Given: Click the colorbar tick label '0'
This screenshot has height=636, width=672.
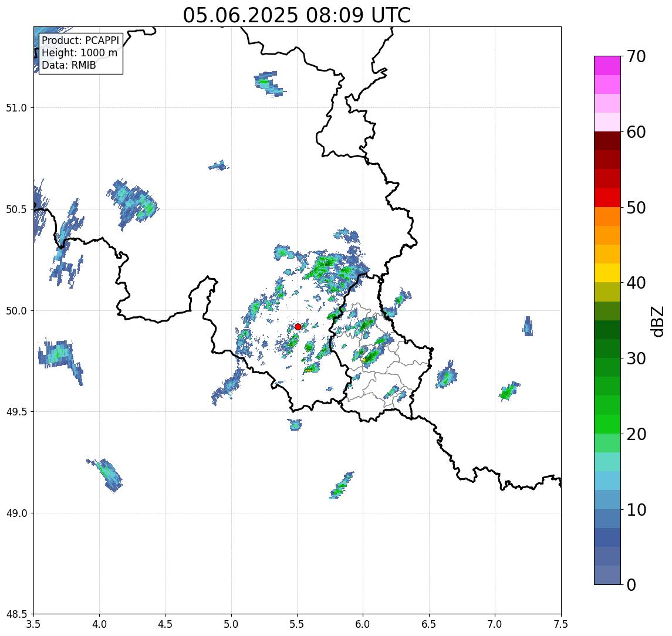Looking at the screenshot, I should point(631,584).
